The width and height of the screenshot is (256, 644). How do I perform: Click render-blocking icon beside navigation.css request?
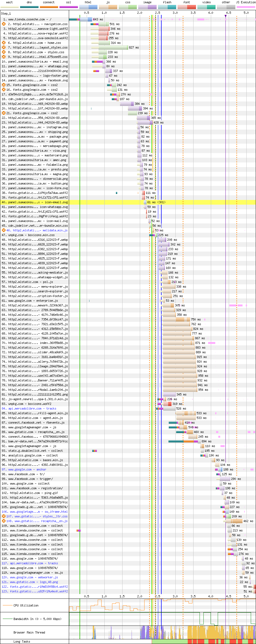pyautogui.click(x=4, y=24)
